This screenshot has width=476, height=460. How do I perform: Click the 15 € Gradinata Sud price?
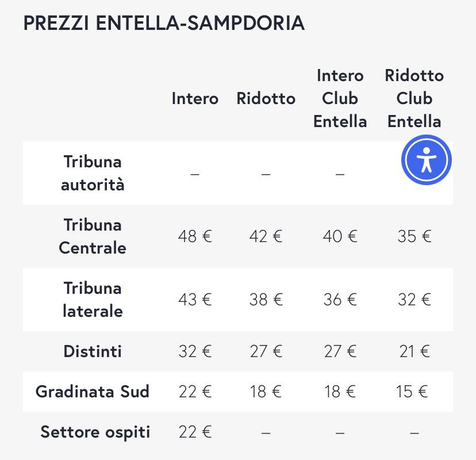pos(412,392)
